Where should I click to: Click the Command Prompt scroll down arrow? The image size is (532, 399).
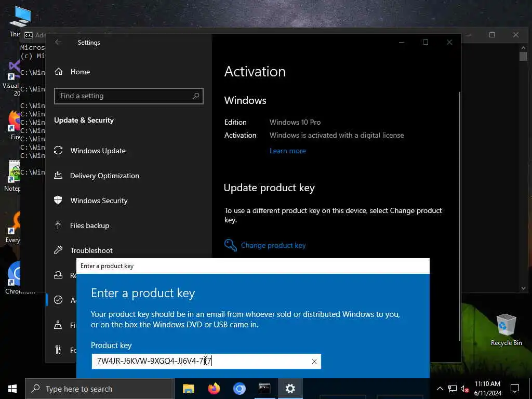tap(523, 288)
